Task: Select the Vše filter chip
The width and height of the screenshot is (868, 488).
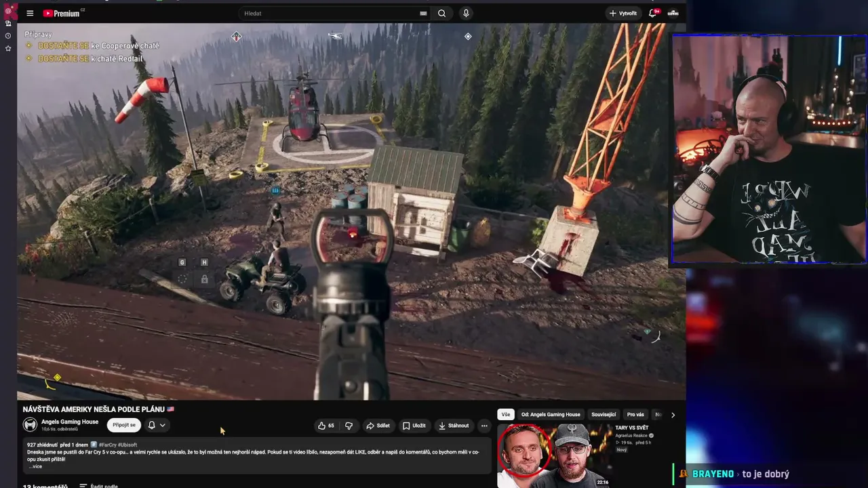Action: click(x=505, y=414)
